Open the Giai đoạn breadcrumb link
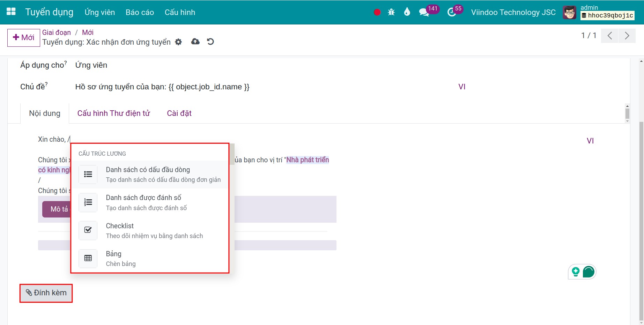The height and width of the screenshot is (325, 644). click(x=56, y=32)
